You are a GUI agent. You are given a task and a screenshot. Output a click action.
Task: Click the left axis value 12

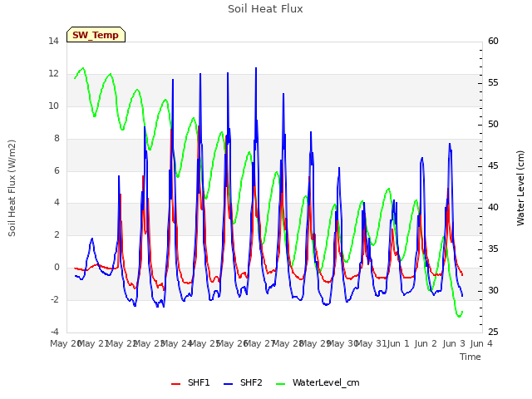[53, 73]
